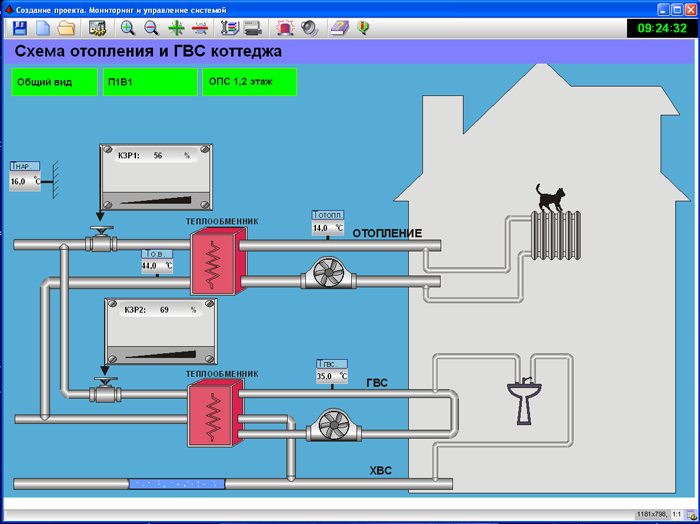Open the purple help book icon
This screenshot has width=700, height=524.
pyautogui.click(x=339, y=28)
